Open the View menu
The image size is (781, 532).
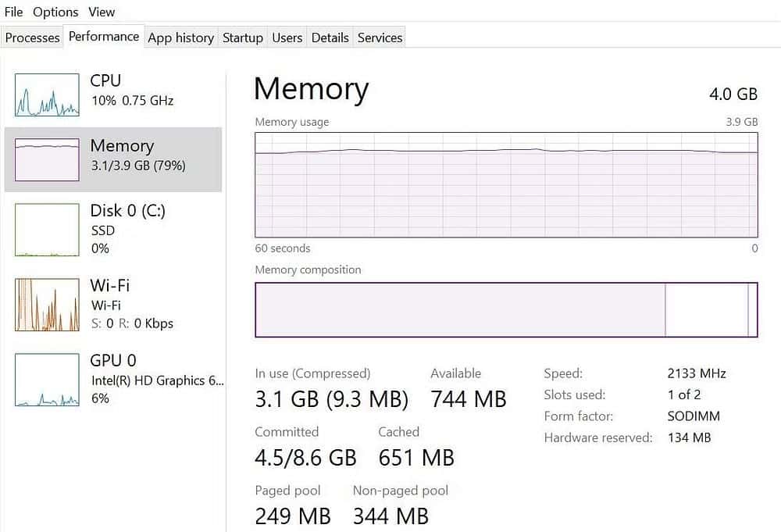102,12
